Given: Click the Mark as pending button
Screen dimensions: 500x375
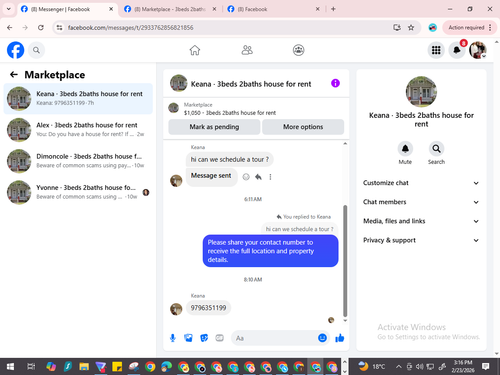Looking at the screenshot, I should (x=214, y=127).
